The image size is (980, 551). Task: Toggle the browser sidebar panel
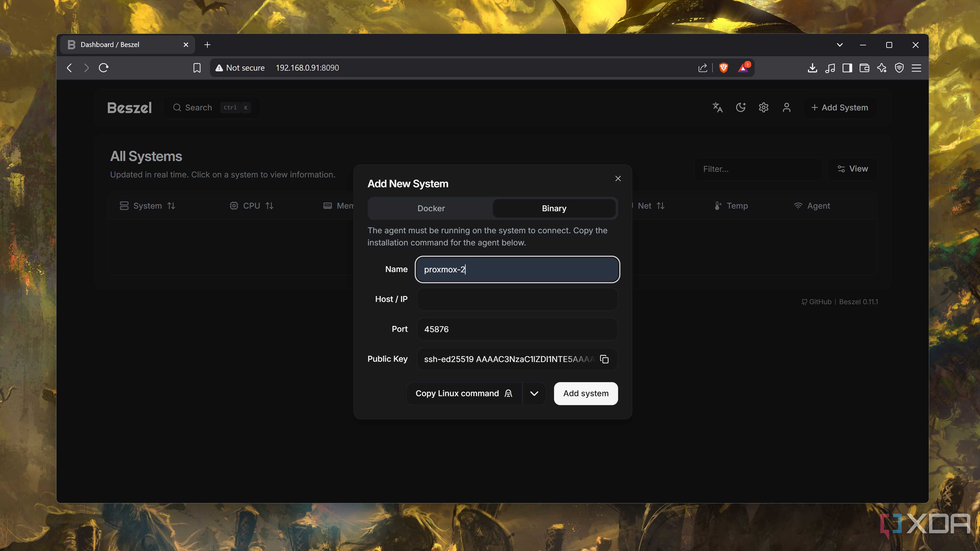pos(847,68)
